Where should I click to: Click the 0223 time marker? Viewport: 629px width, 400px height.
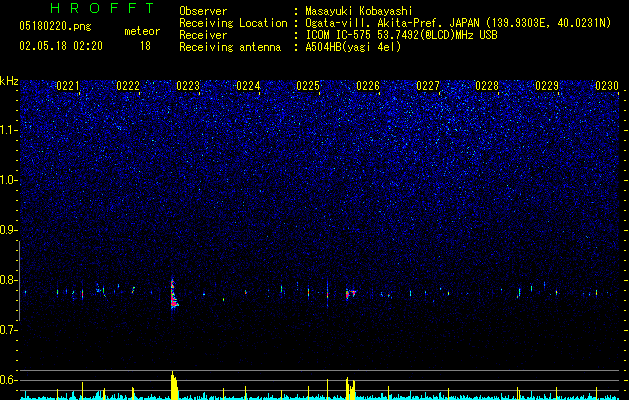coord(188,86)
